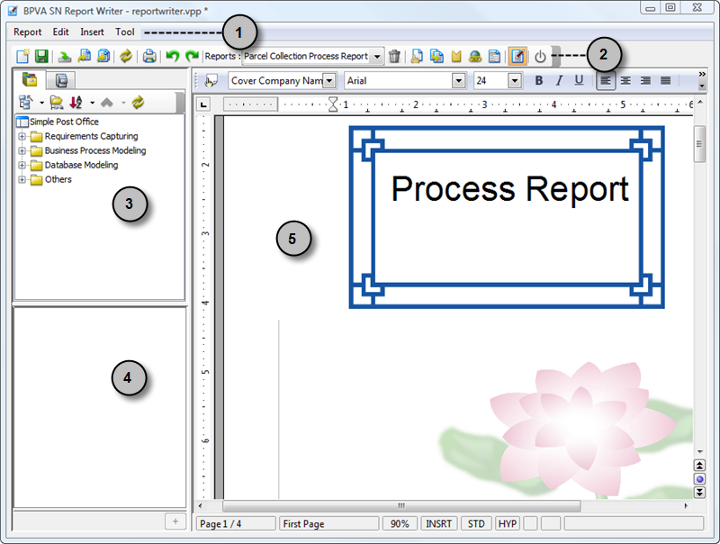Refresh the report using the main toolbar refresh icon
The width and height of the screenshot is (720, 544).
[126, 56]
